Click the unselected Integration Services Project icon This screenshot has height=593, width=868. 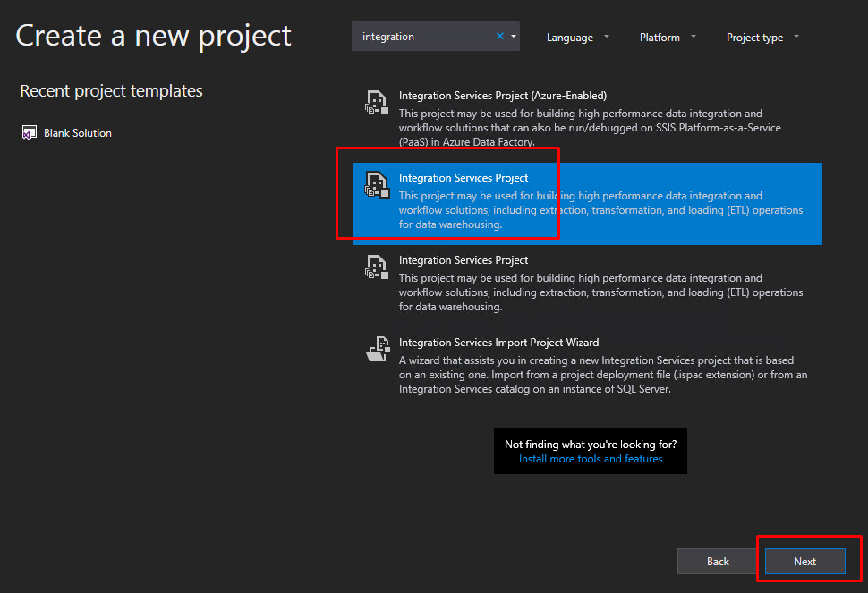pos(377,267)
